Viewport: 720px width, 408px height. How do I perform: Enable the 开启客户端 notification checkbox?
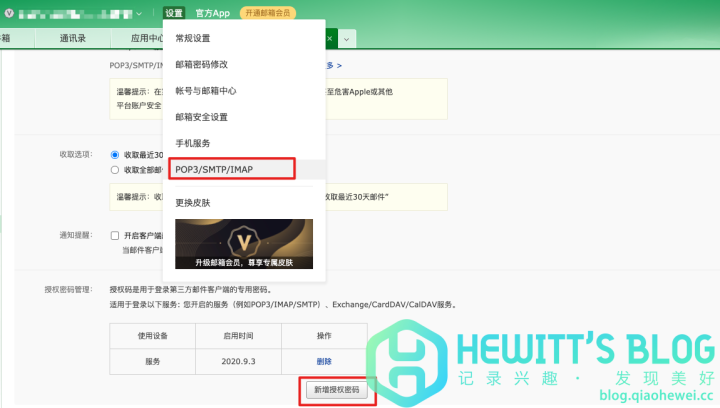115,235
